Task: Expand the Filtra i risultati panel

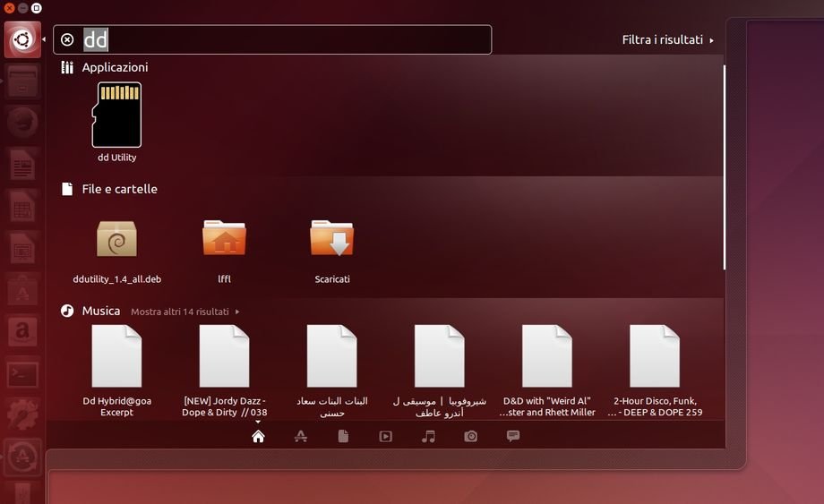Action: 667,40
